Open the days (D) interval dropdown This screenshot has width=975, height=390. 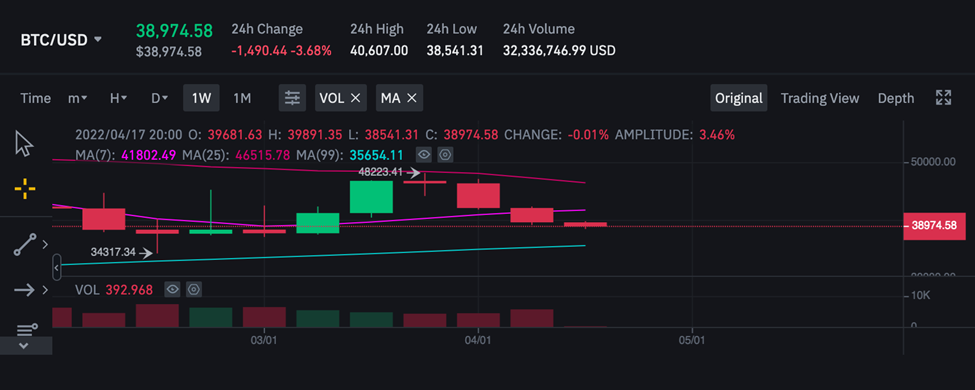pyautogui.click(x=160, y=98)
